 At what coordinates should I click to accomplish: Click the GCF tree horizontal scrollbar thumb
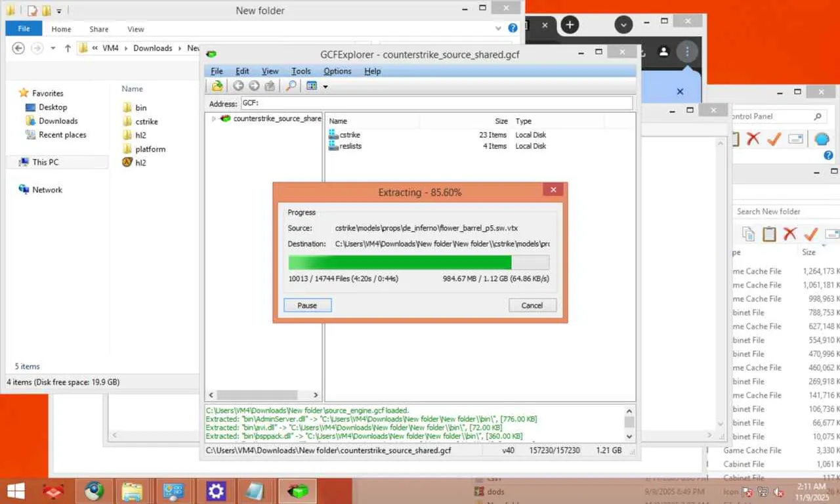click(x=257, y=395)
